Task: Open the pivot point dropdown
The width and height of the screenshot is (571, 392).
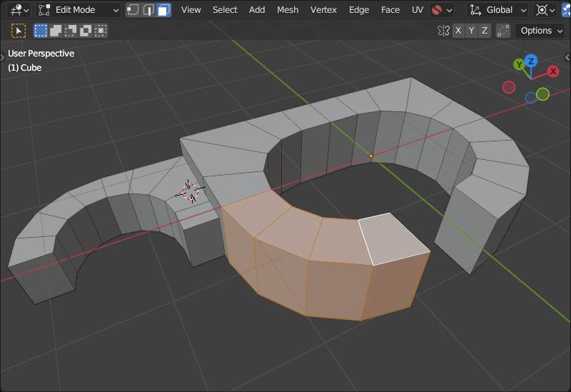Action: pyautogui.click(x=545, y=10)
